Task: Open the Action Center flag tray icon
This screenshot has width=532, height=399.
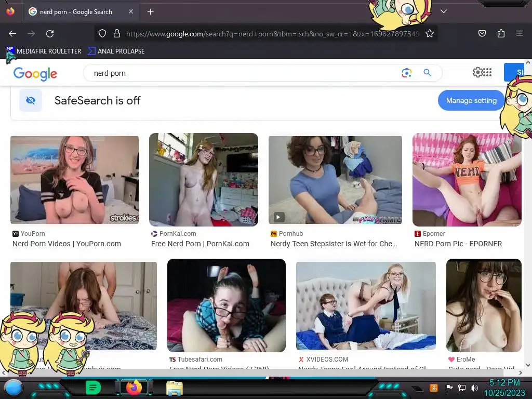Action: (x=449, y=388)
